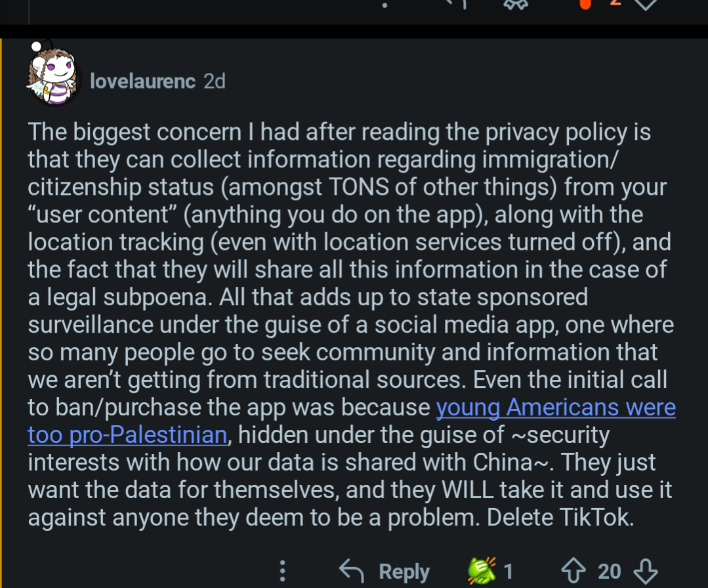Tap the green facepalm award icon

483,570
